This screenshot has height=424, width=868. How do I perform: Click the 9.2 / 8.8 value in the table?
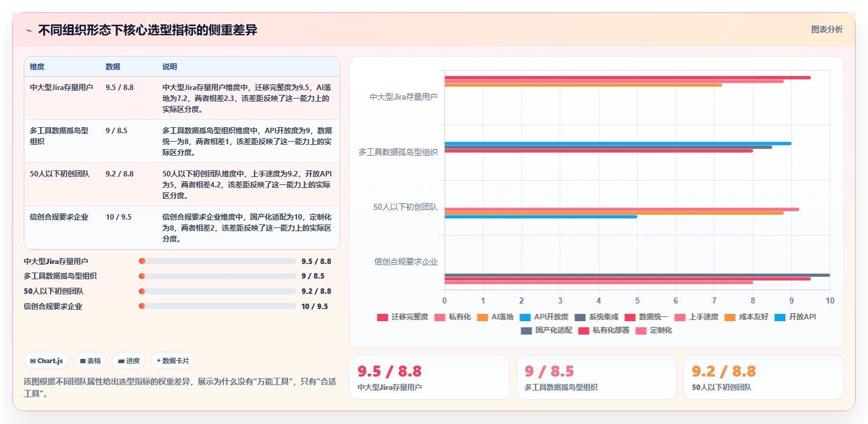(119, 174)
